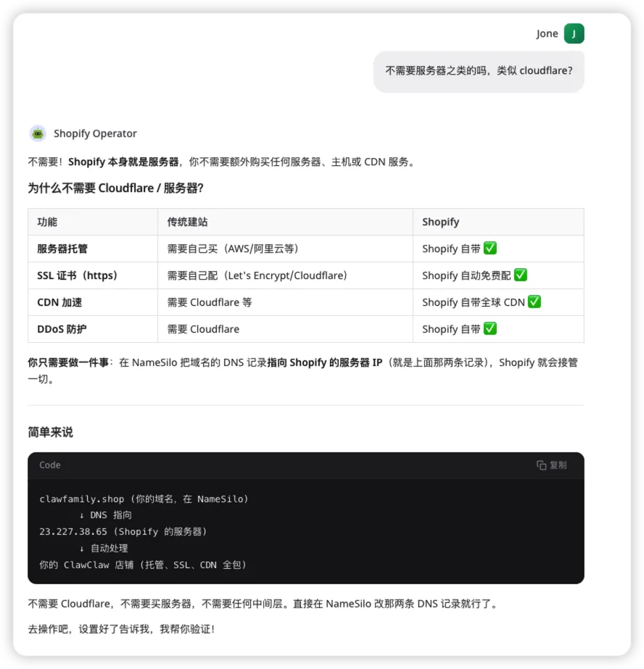Click the CDN 加速 row label
Image resolution: width=644 pixels, height=669 pixels.
[59, 302]
